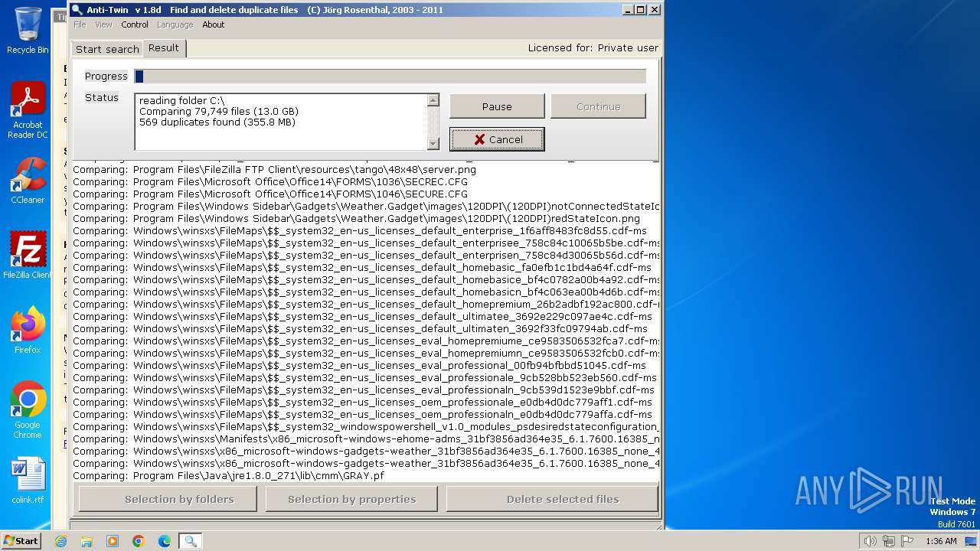Select the redStateIcon.png comparison row

(365, 219)
